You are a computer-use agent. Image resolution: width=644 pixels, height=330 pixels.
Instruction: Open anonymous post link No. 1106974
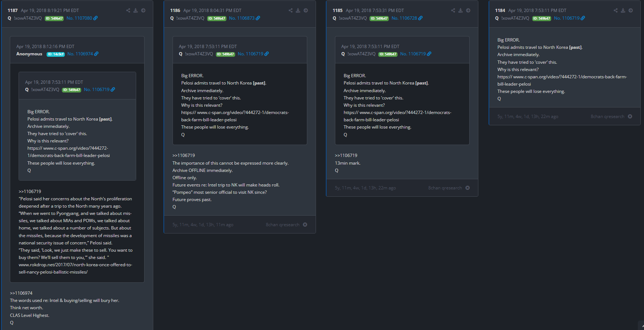pyautogui.click(x=80, y=54)
